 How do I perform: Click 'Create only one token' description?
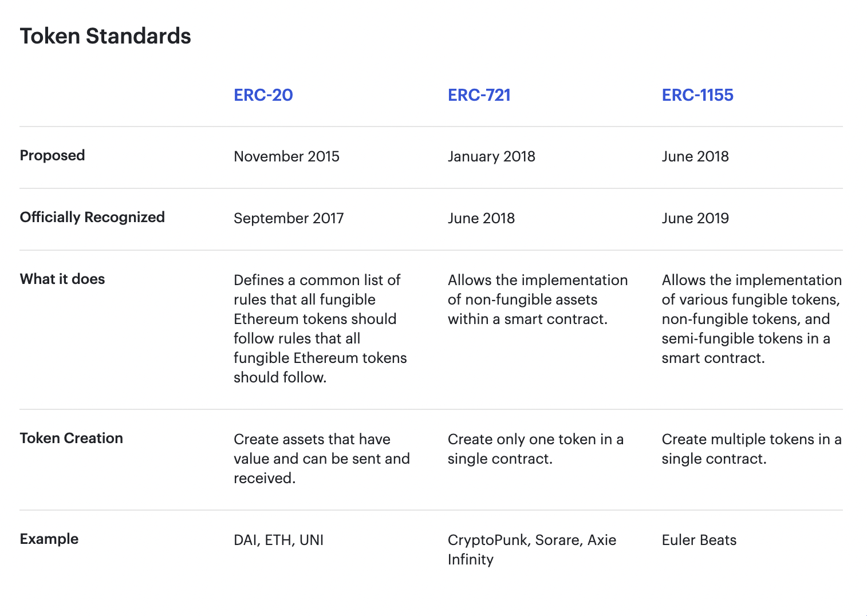click(535, 449)
